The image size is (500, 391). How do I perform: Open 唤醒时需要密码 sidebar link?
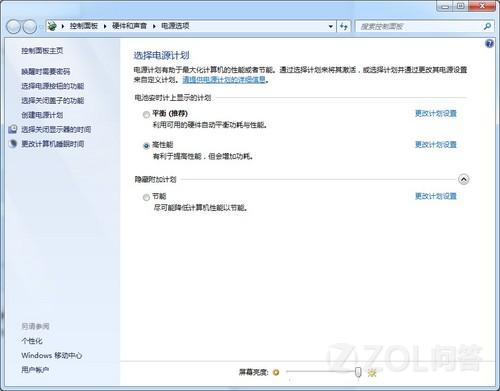(x=46, y=71)
